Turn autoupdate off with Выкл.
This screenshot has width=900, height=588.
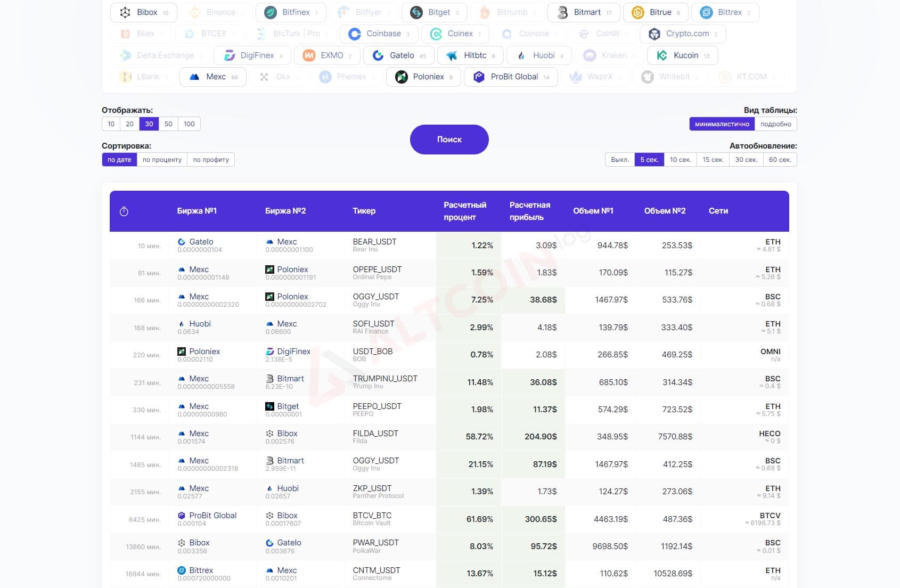pos(620,160)
